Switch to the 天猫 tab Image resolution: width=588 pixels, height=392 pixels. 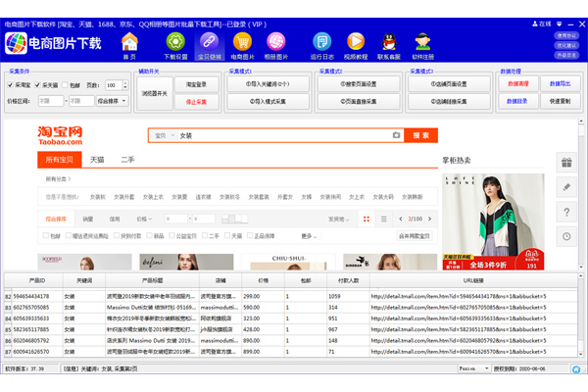click(x=97, y=159)
